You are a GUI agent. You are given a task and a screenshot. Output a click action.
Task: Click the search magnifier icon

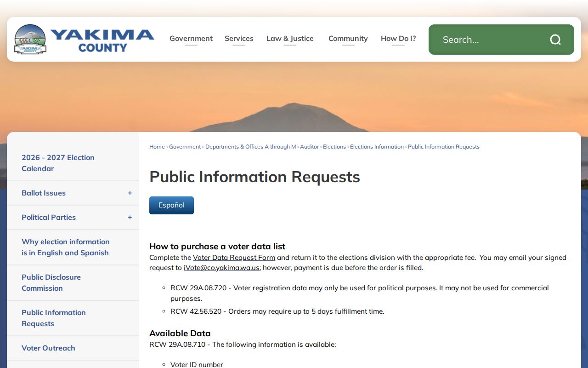click(555, 40)
